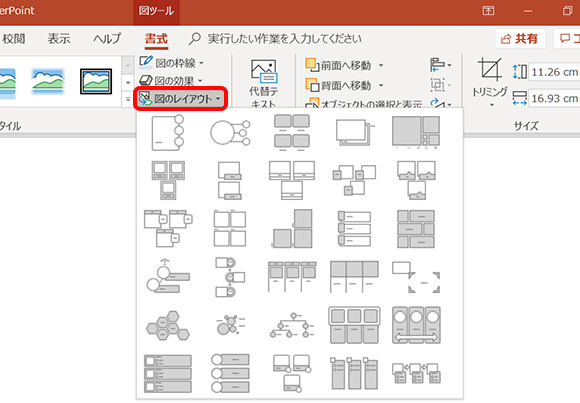
Task: Switch to the 書式 tab
Action: [156, 38]
